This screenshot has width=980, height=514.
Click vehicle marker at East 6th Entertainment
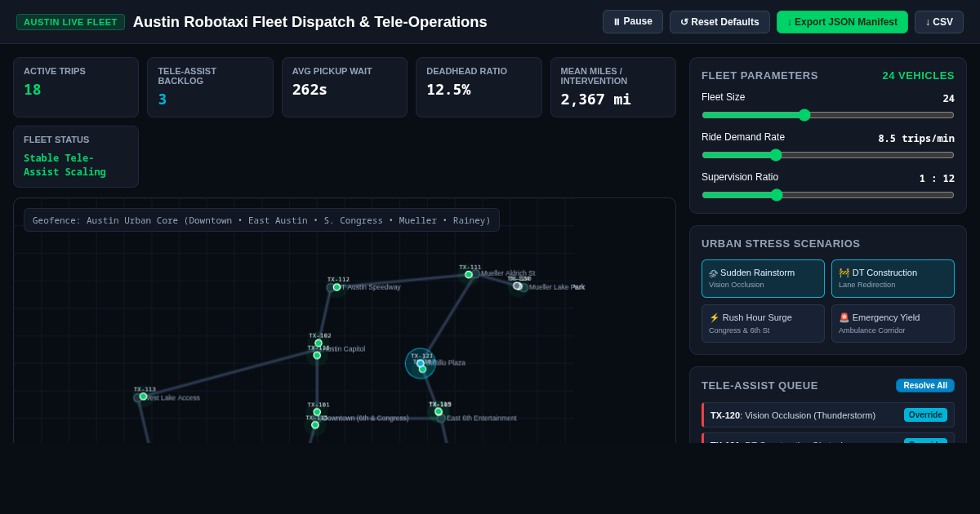[439, 411]
